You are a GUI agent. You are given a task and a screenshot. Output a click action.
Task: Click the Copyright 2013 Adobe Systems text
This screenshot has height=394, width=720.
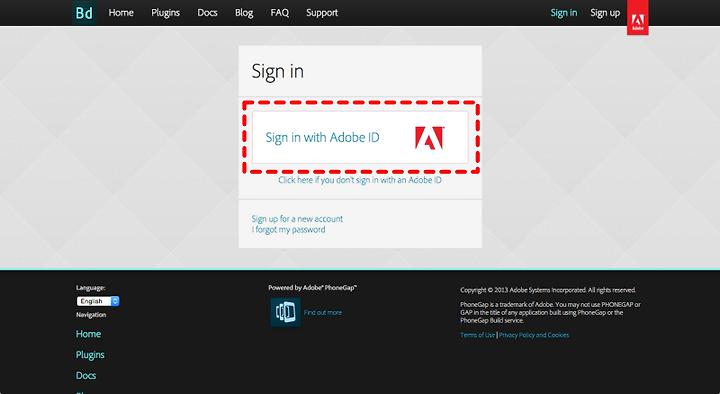(x=548, y=290)
